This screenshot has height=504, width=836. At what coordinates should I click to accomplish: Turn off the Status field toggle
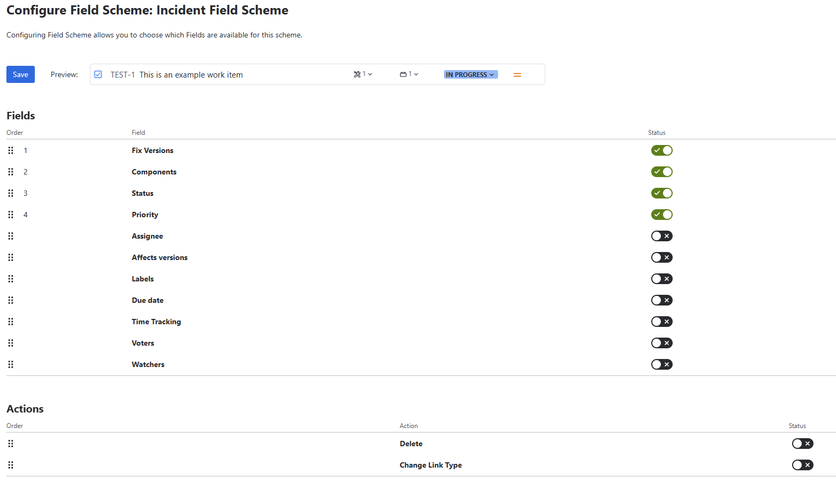[x=662, y=193]
